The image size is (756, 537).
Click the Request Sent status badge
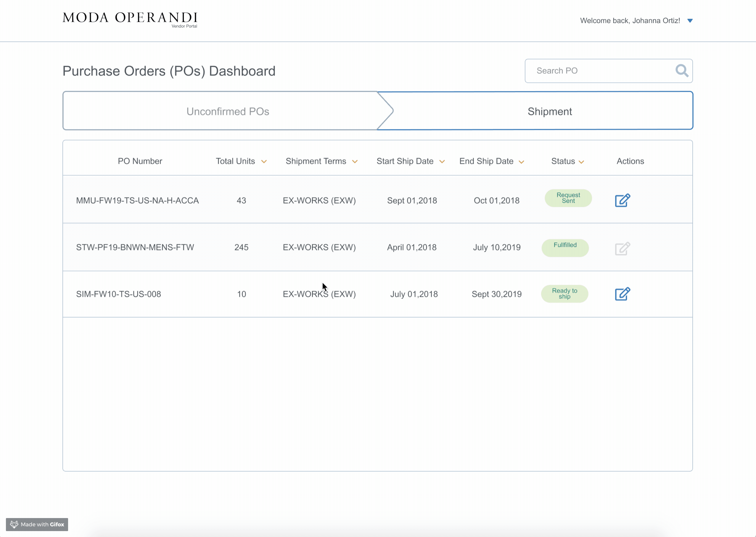[568, 198]
